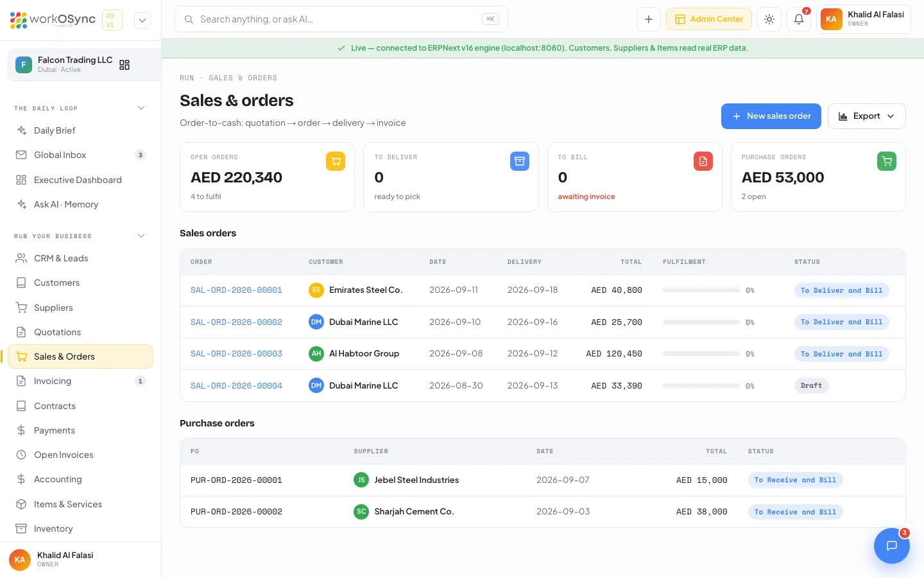Create a new sales order
This screenshot has width=924, height=578.
click(x=771, y=116)
